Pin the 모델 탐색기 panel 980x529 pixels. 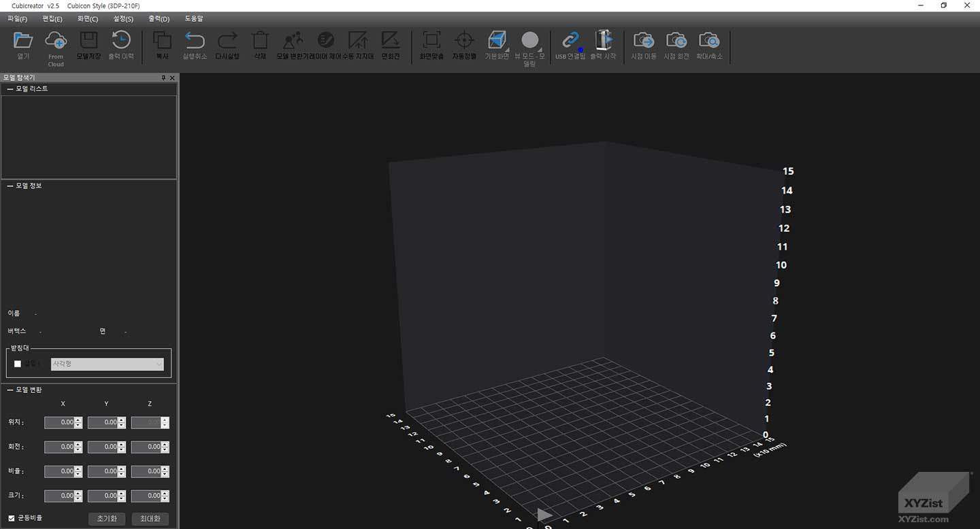[x=163, y=78]
